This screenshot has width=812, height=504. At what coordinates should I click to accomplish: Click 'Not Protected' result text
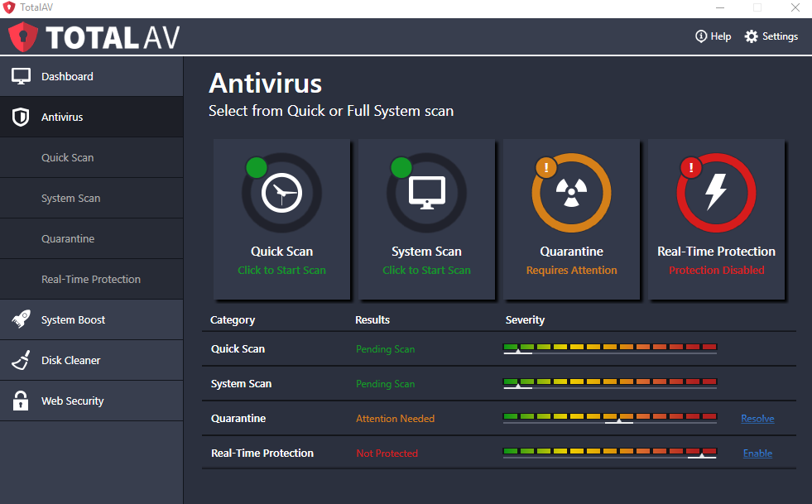387,454
